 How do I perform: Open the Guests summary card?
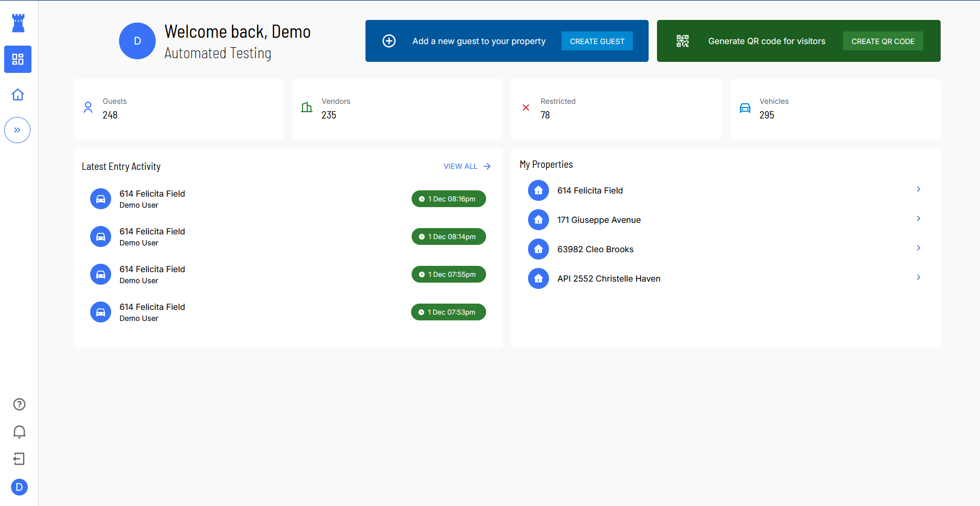[x=178, y=109]
